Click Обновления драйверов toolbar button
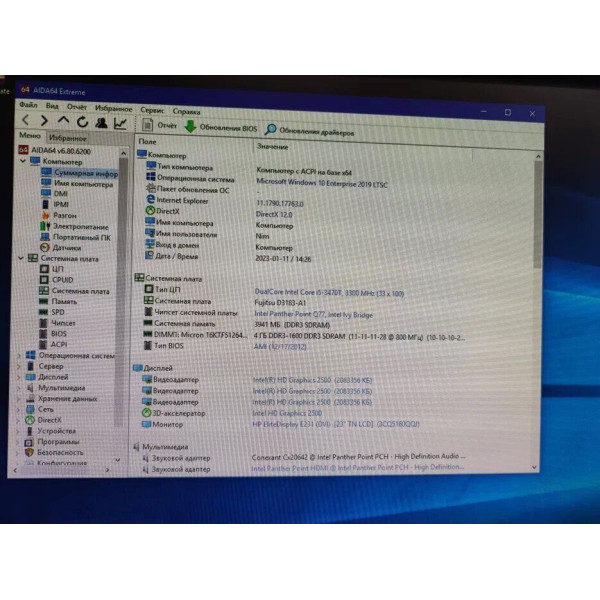Image resolution: width=600 pixels, height=600 pixels. (x=309, y=130)
